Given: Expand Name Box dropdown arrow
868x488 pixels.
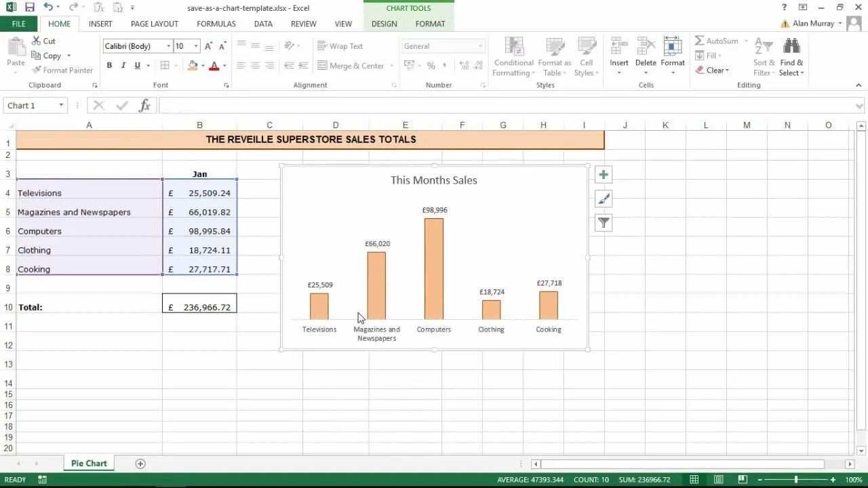Looking at the screenshot, I should [x=60, y=105].
